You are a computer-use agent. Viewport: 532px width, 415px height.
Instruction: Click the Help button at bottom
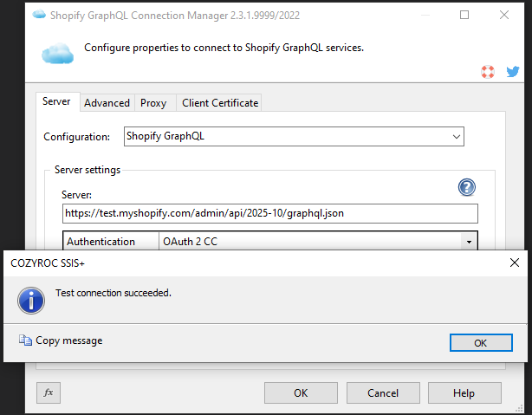(464, 392)
